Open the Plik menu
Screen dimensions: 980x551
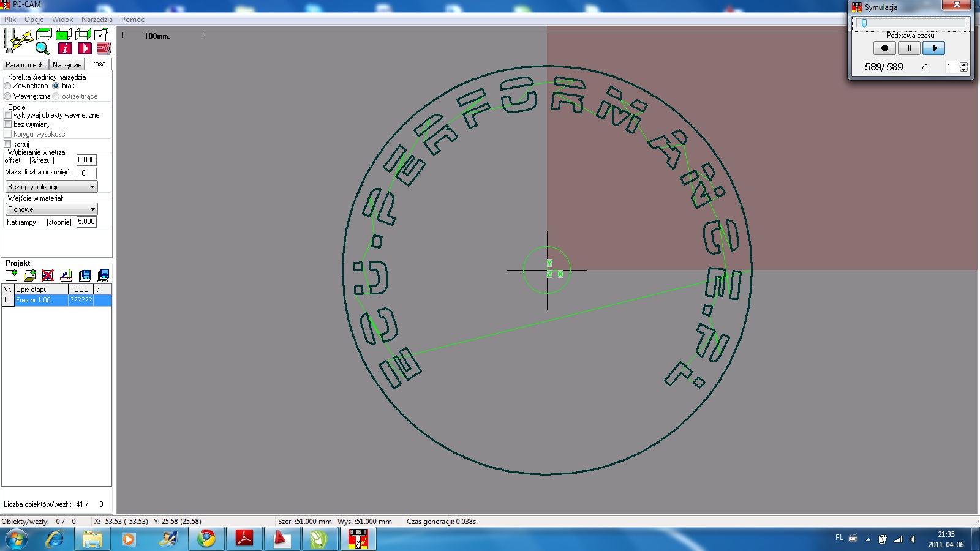(x=10, y=20)
